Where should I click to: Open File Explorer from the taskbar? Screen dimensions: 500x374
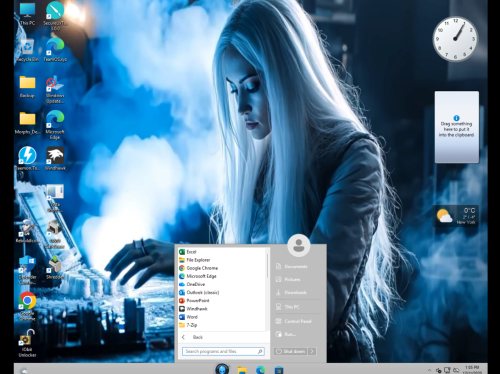(x=242, y=370)
